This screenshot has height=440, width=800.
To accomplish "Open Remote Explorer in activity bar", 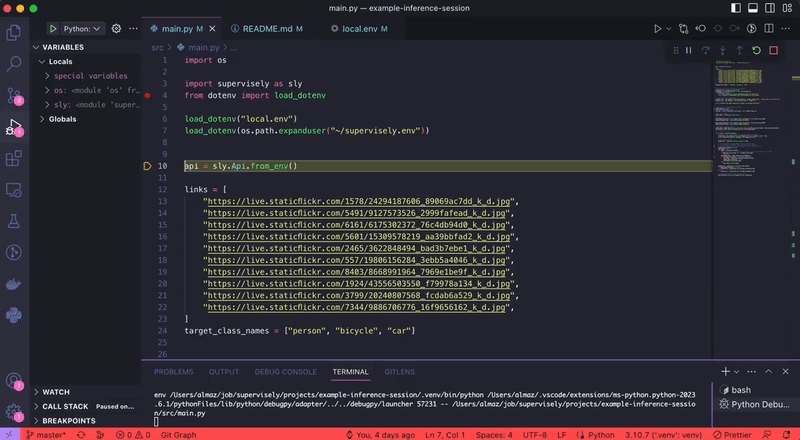I will click(14, 190).
